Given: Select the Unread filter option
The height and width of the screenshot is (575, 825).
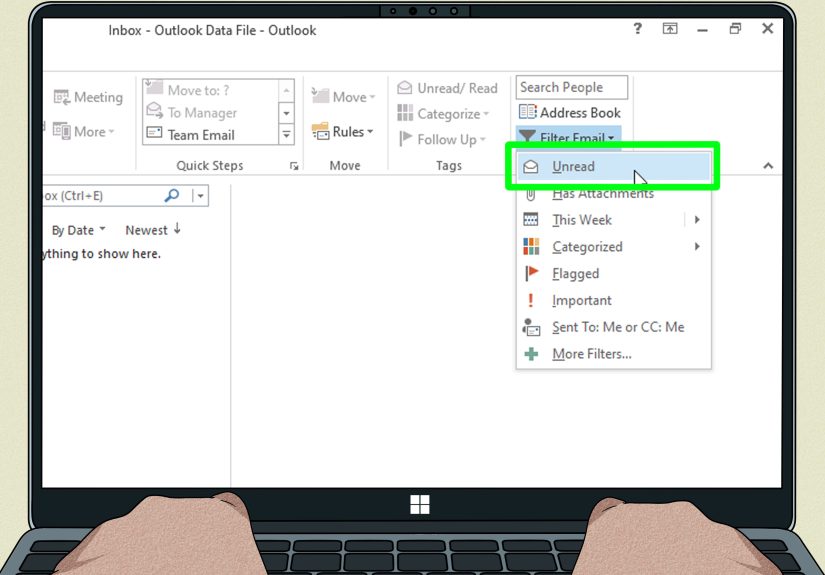Looking at the screenshot, I should (613, 166).
